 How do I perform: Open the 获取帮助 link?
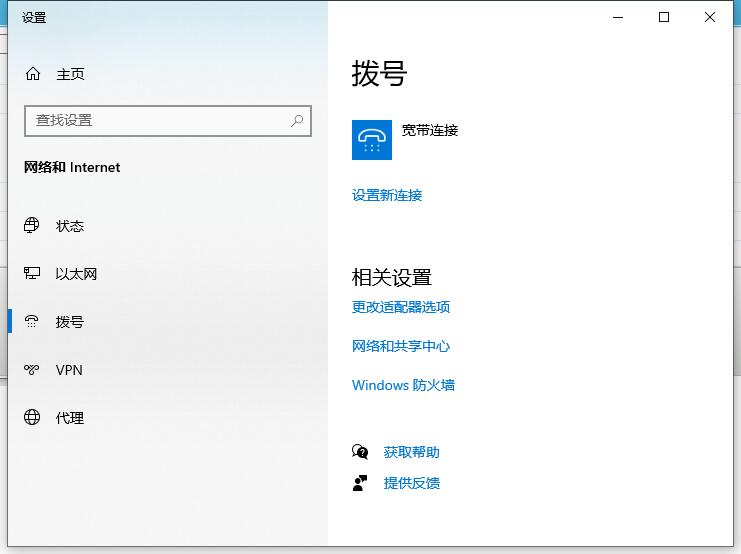[412, 452]
